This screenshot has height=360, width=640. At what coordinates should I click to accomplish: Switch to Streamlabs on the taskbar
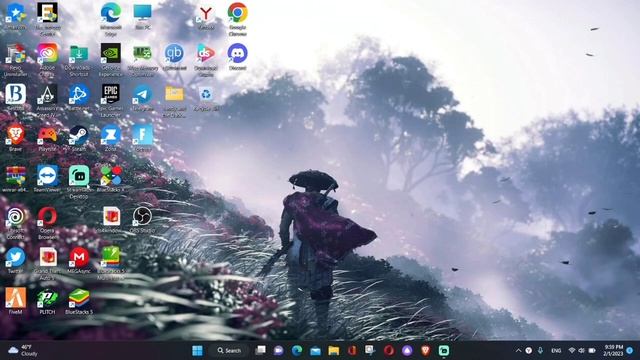click(x=444, y=351)
